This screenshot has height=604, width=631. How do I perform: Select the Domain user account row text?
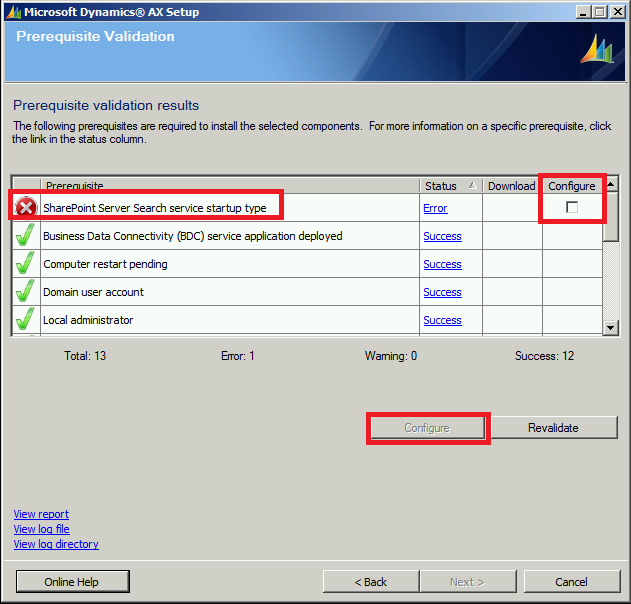(x=93, y=292)
